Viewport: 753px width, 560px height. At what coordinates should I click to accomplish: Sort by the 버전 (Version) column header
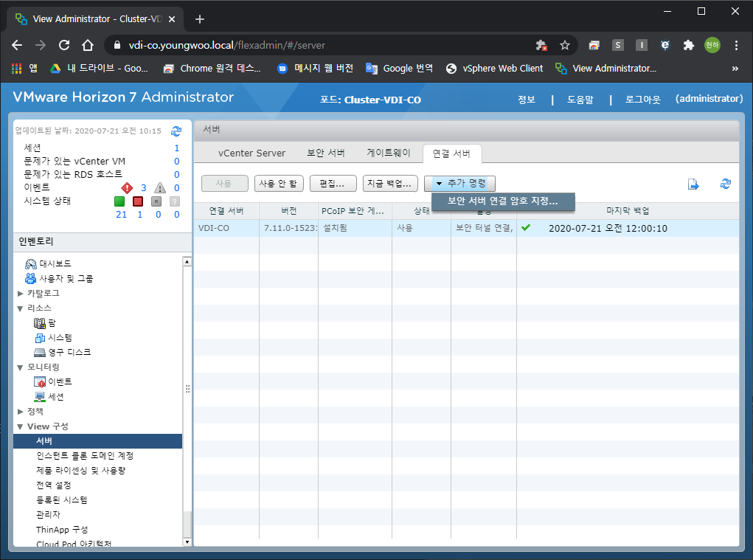click(288, 211)
